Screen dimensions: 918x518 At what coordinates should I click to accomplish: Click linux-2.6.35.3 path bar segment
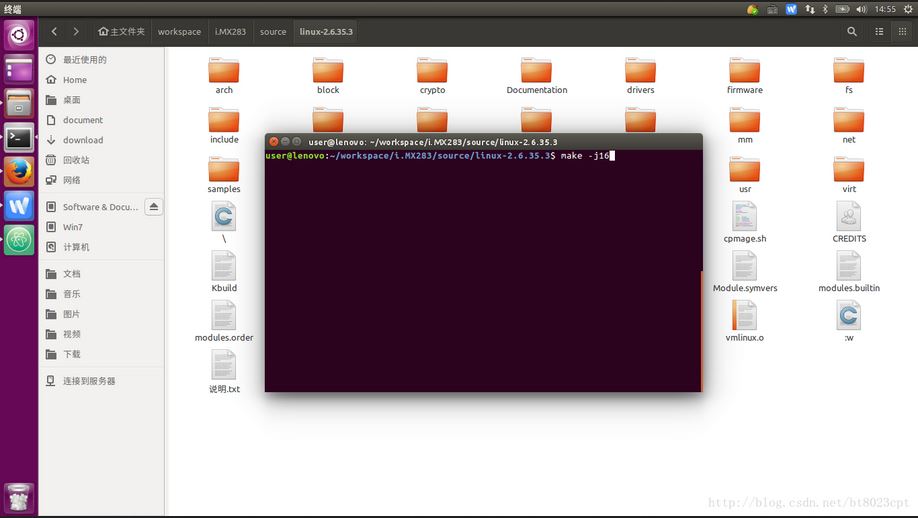tap(326, 32)
